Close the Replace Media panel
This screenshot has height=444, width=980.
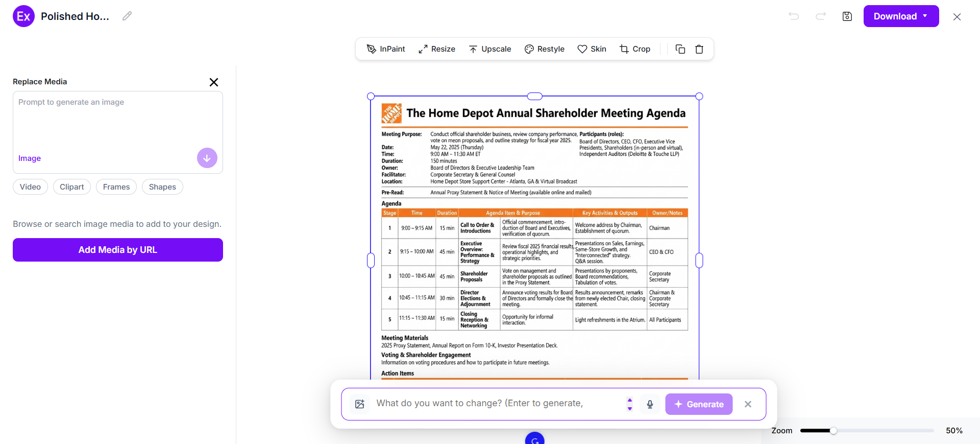pos(214,82)
